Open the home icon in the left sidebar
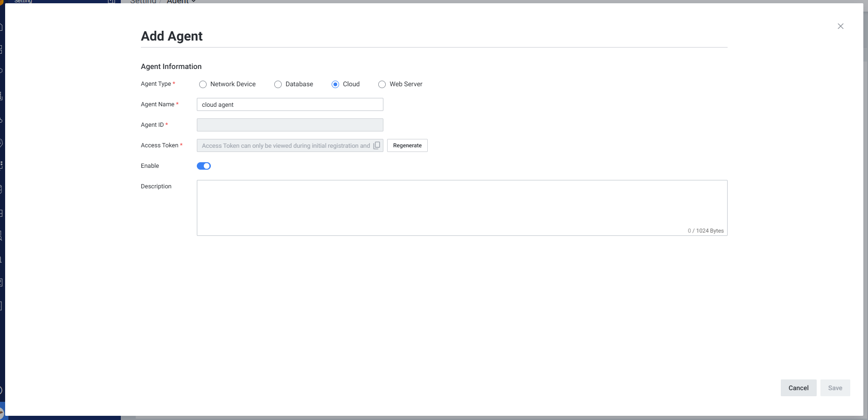Screen dimensions: 868x420 point(1,27)
